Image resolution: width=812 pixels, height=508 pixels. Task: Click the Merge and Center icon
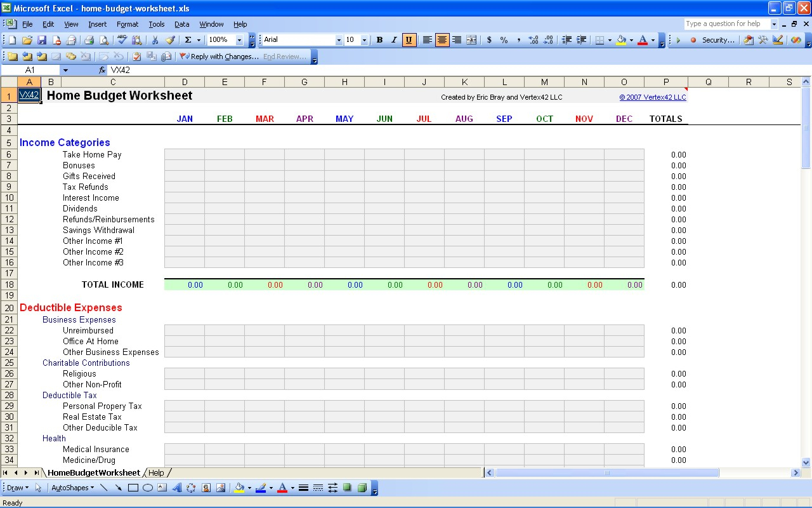pyautogui.click(x=471, y=40)
